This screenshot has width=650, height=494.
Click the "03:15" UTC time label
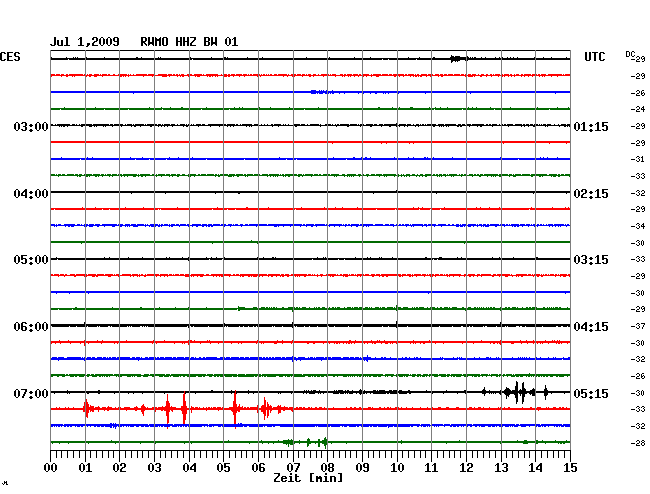coord(591,260)
